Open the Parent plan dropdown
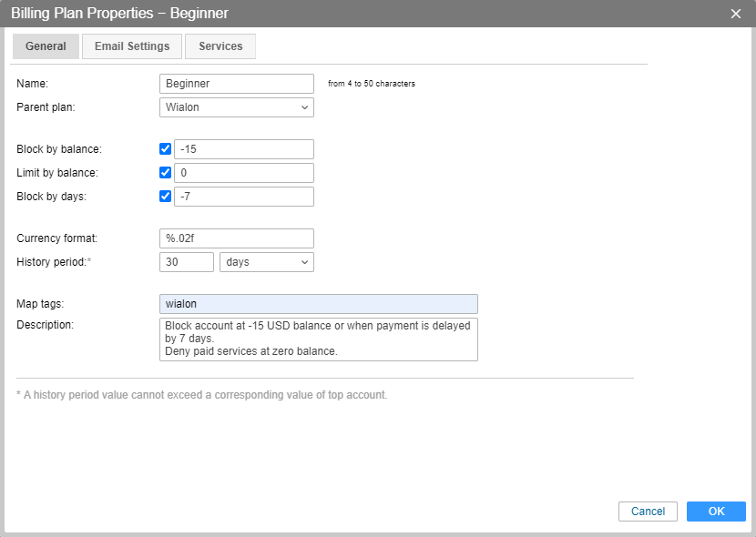 [x=236, y=107]
